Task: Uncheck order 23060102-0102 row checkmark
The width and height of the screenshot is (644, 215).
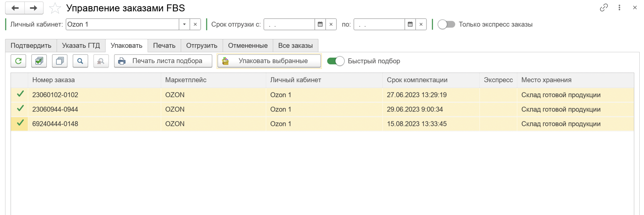Action: click(20, 94)
